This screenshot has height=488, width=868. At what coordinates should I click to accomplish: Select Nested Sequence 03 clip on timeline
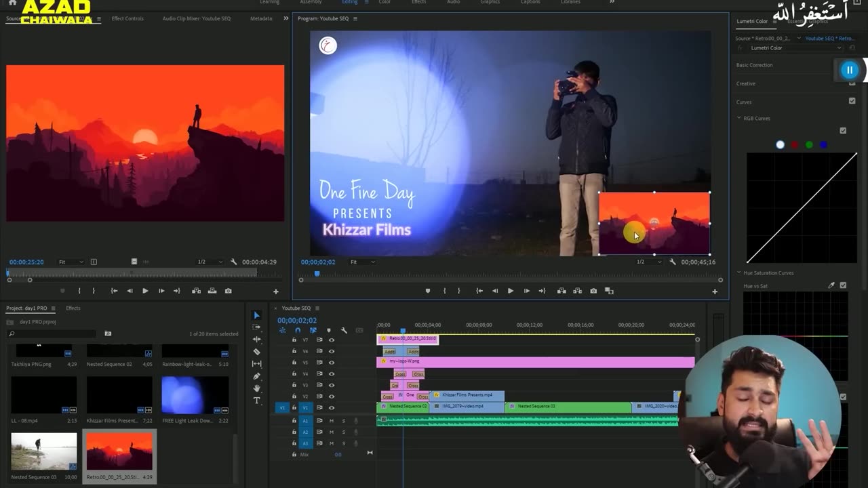point(568,407)
